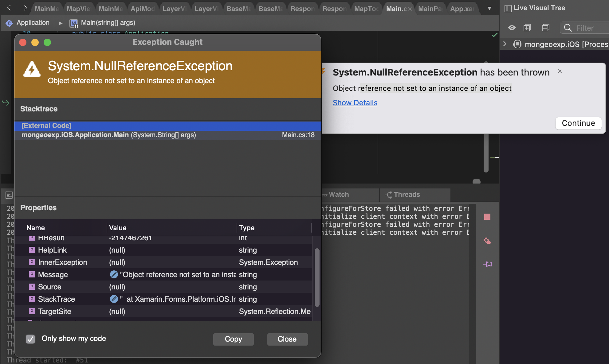Click the edit icon beside the Message value

pos(114,274)
